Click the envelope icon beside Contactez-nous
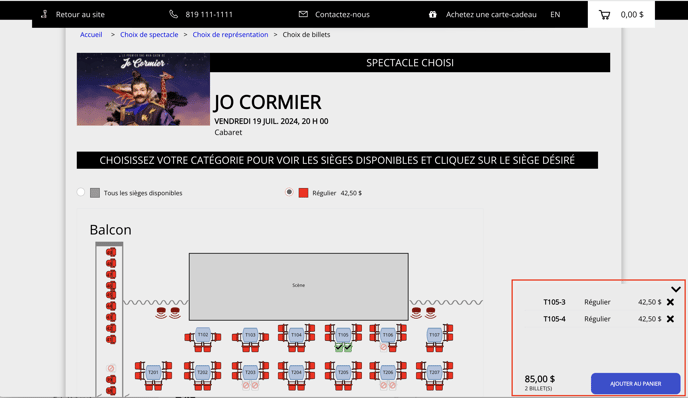Screen dimensions: 688x398 point(303,14)
